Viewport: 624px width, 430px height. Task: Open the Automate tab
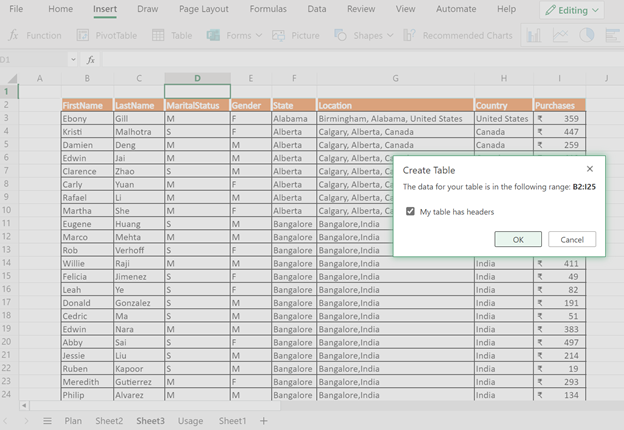[456, 9]
